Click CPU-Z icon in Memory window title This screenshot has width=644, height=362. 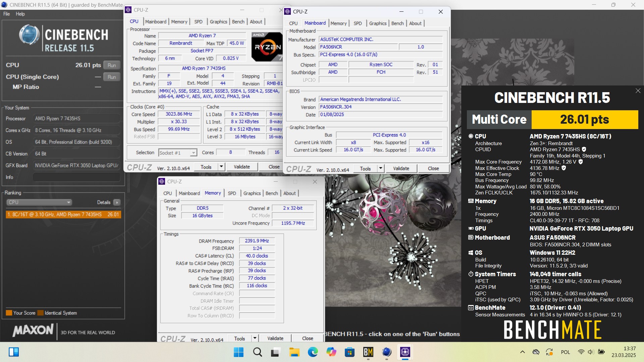click(x=162, y=181)
